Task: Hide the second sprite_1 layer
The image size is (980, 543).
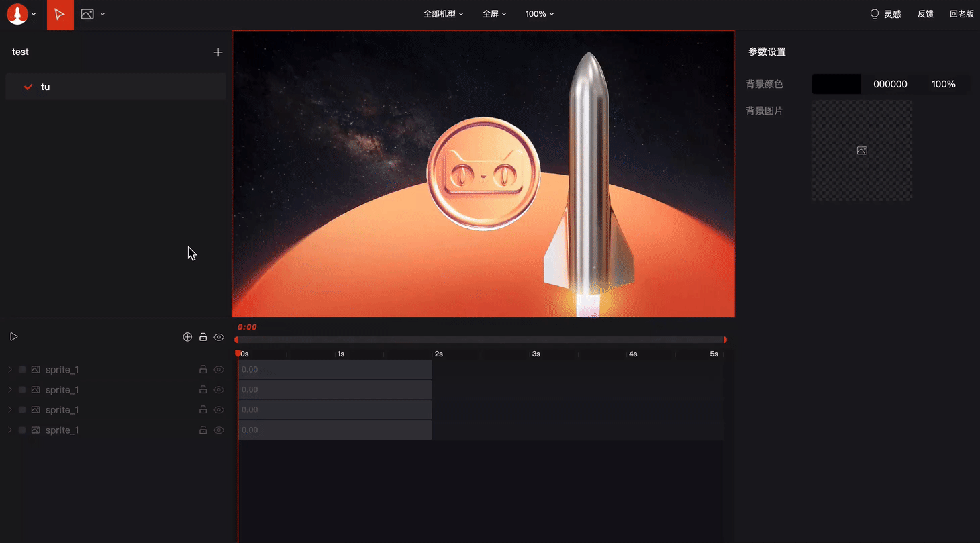Action: tap(219, 390)
